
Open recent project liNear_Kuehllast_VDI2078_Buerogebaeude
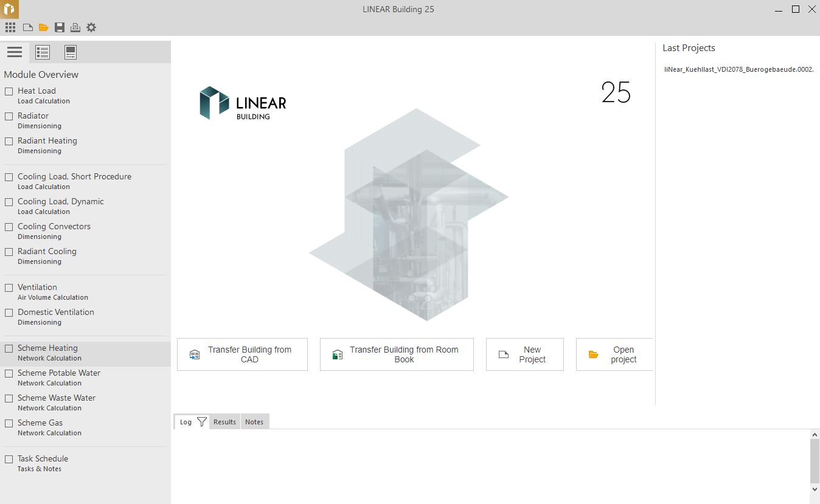click(739, 69)
